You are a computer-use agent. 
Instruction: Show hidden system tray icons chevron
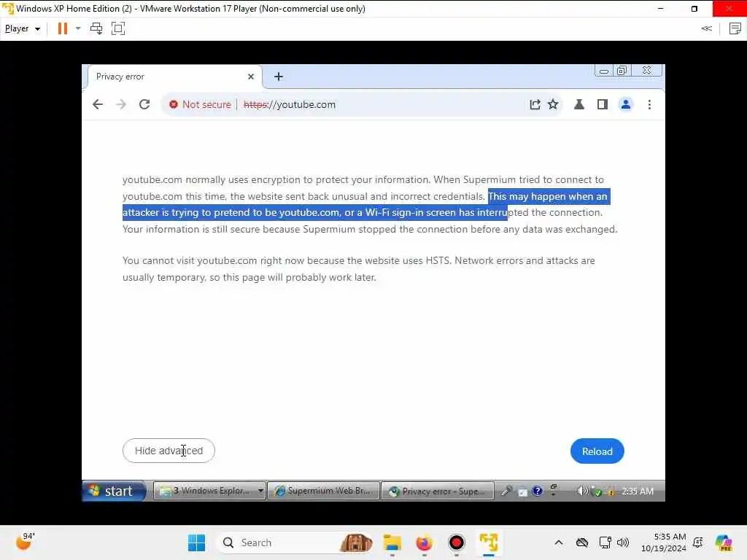[x=559, y=542]
